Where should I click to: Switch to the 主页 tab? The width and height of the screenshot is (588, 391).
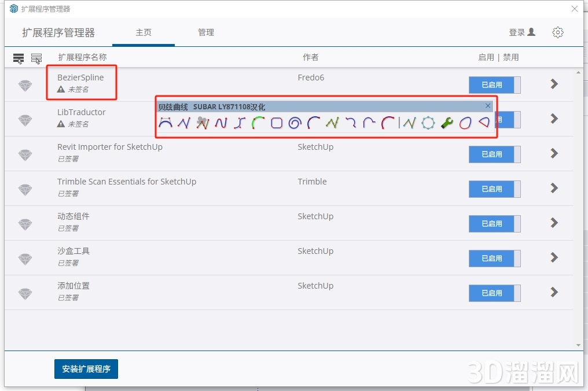[x=144, y=32]
